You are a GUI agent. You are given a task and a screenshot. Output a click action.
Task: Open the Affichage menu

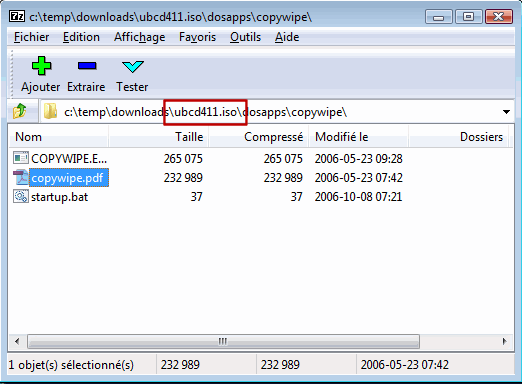click(x=139, y=37)
